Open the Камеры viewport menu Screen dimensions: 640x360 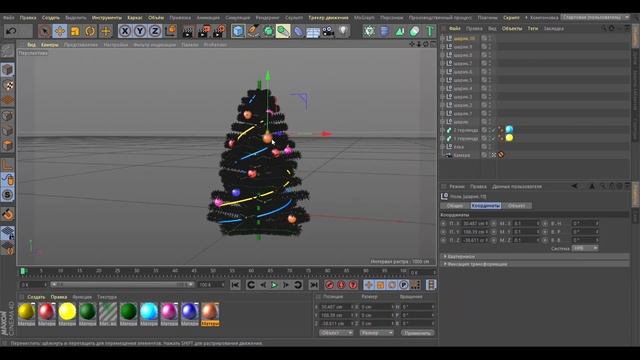tap(50, 45)
